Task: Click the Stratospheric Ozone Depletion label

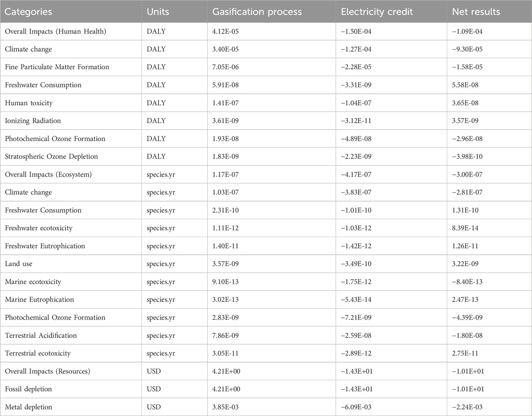Action: click(52, 157)
